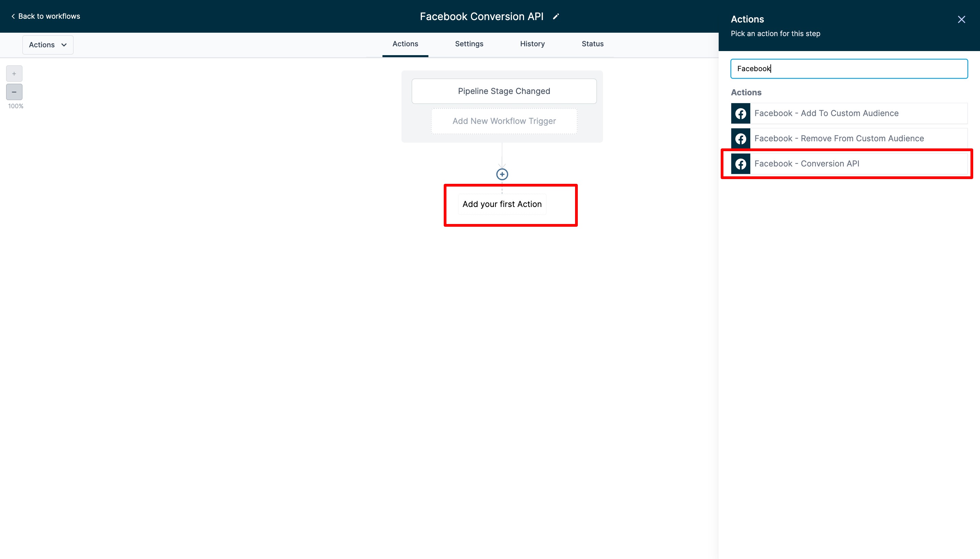Click the pencil icon to rename workflow
The image size is (980, 559).
[x=556, y=16]
